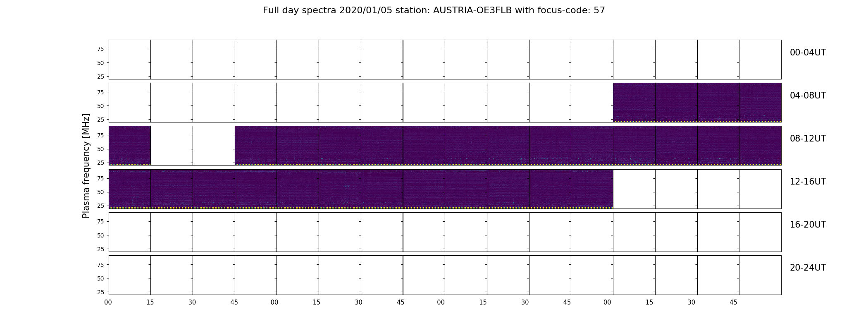Click the 75 tick of the 00-04UT row
This screenshot has width=868, height=331.
tap(100, 49)
